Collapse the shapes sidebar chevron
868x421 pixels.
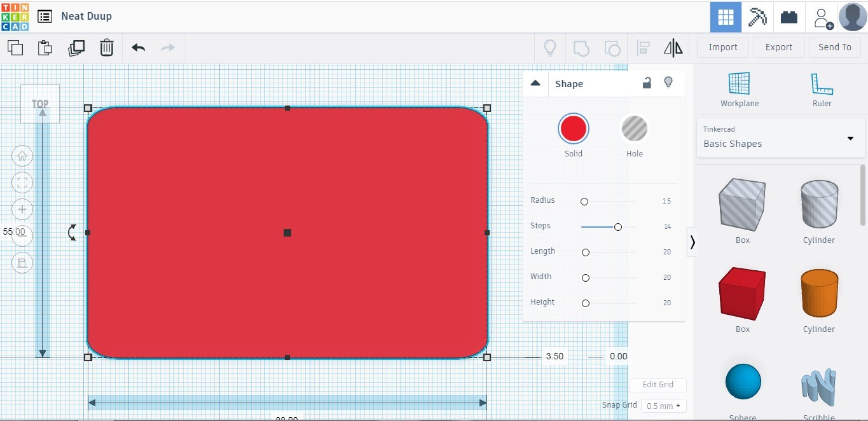click(x=692, y=242)
